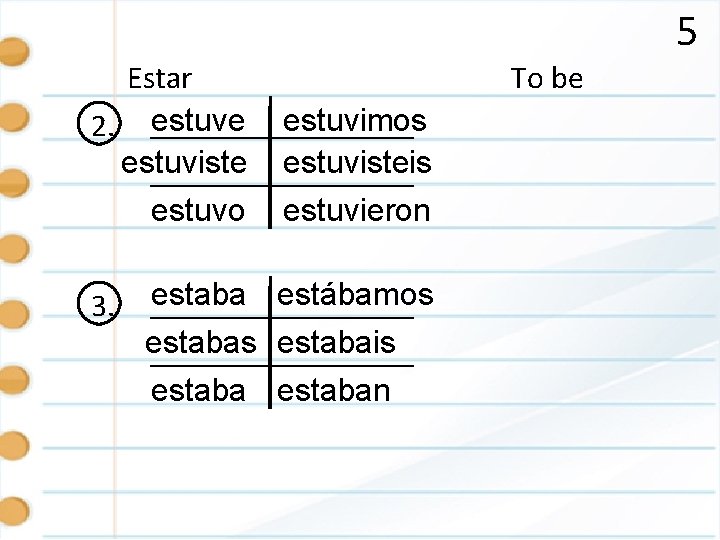Select the word estuve

198,121
